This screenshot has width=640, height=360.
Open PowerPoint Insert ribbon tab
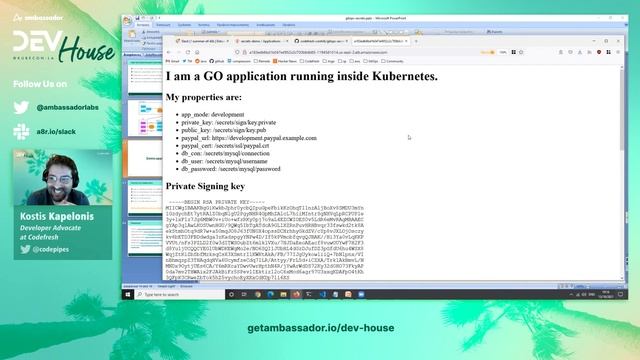163,25
